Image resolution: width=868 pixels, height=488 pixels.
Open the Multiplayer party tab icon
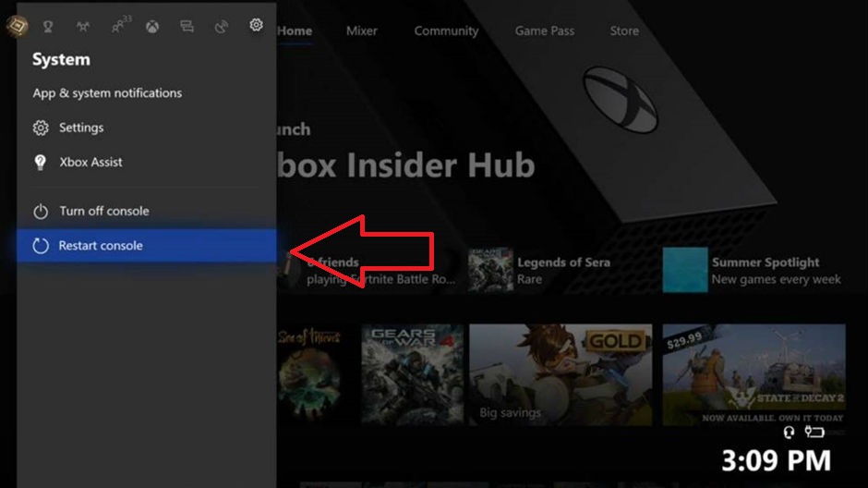click(83, 26)
